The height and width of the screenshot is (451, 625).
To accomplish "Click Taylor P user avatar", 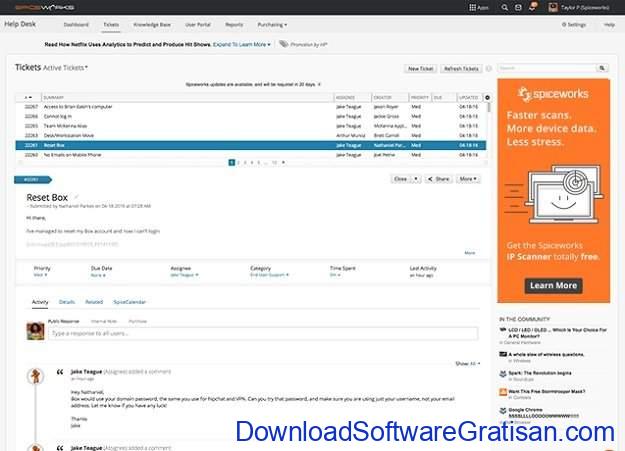I will [553, 8].
